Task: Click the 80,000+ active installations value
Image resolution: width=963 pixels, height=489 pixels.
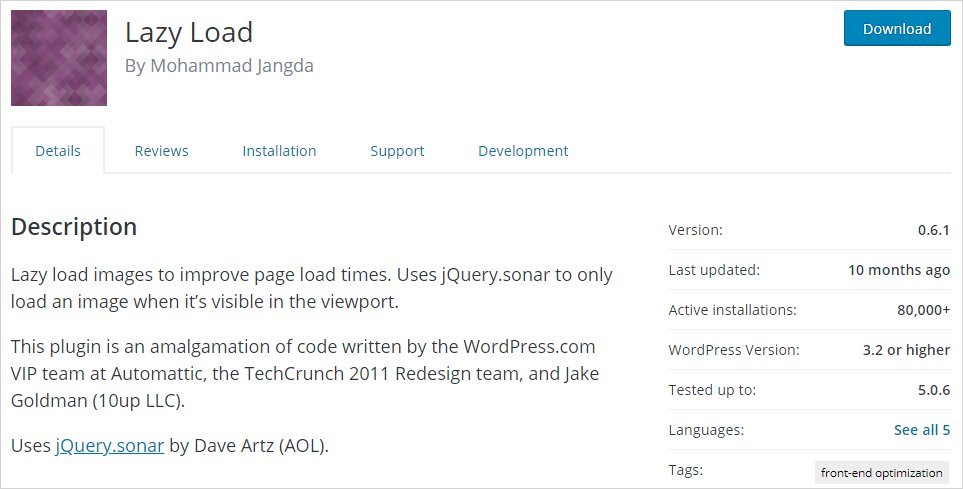Action: pos(923,310)
